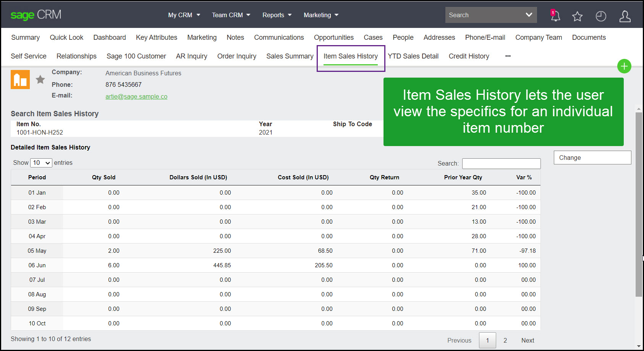The width and height of the screenshot is (644, 351).
Task: Open the YTD Sales Detail tab
Action: tap(413, 56)
